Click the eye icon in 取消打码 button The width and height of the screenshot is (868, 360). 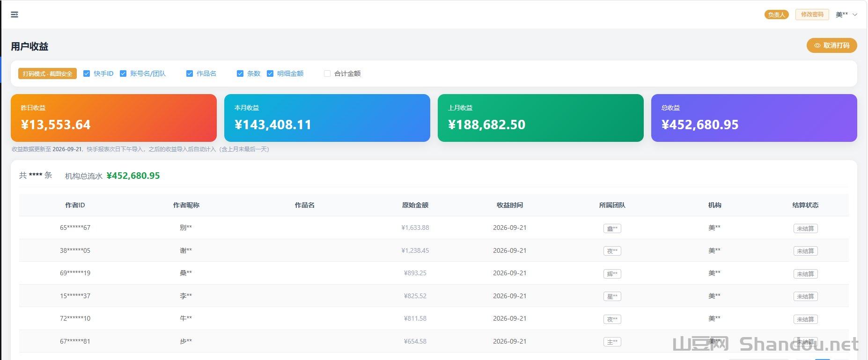point(817,45)
